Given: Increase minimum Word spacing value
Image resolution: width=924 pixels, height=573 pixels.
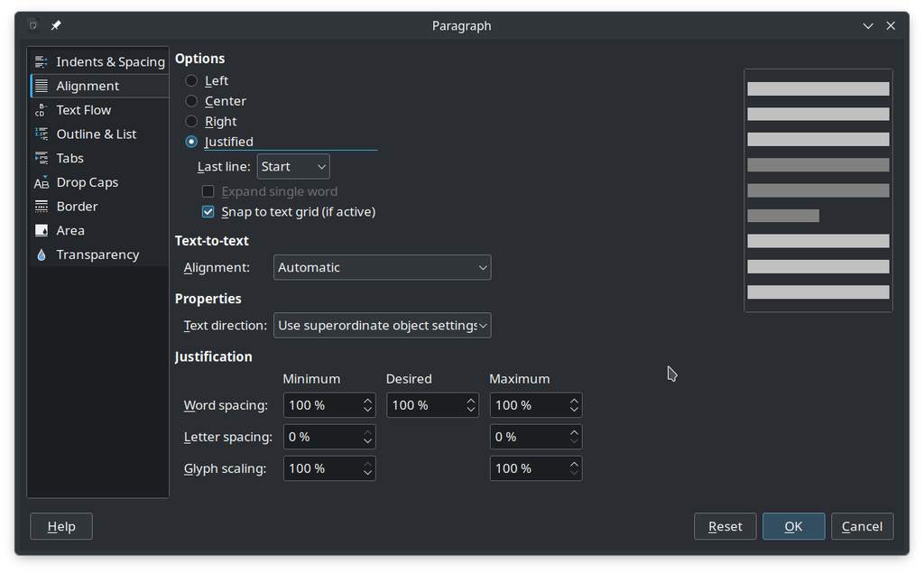Looking at the screenshot, I should [368, 401].
